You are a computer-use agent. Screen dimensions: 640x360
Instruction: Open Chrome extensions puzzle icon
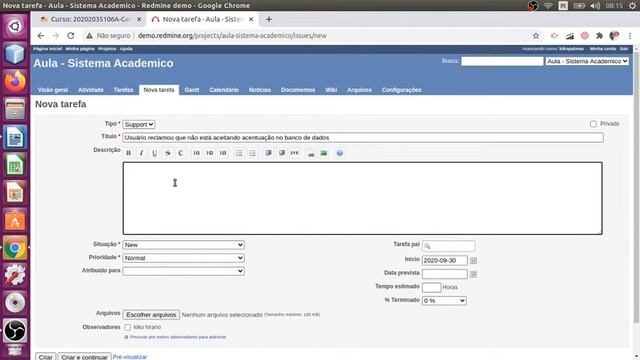click(599, 36)
